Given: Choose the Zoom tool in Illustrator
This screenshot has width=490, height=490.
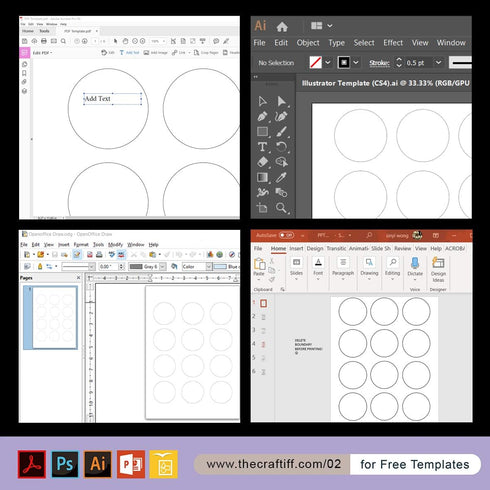Looking at the screenshot, I should (x=281, y=208).
